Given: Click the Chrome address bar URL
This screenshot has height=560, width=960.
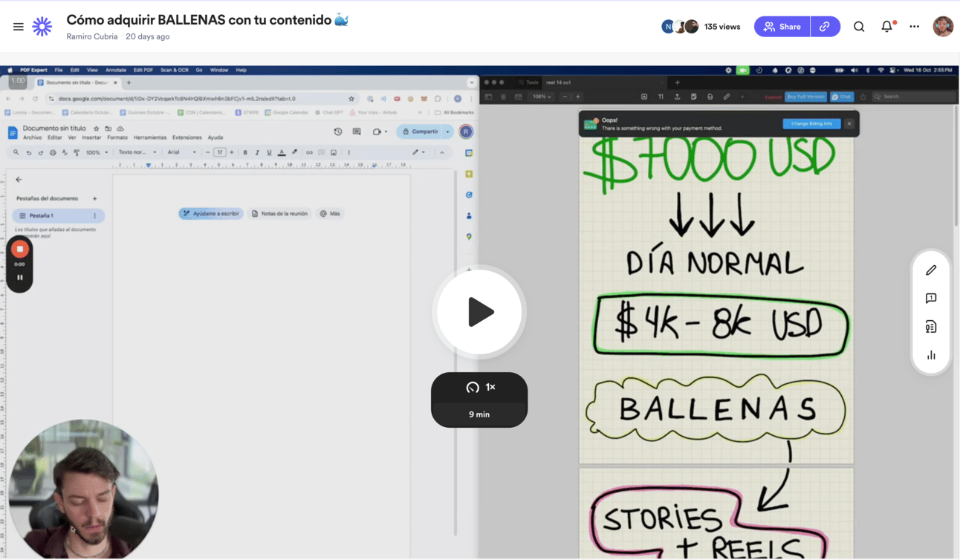Looking at the screenshot, I should click(177, 98).
